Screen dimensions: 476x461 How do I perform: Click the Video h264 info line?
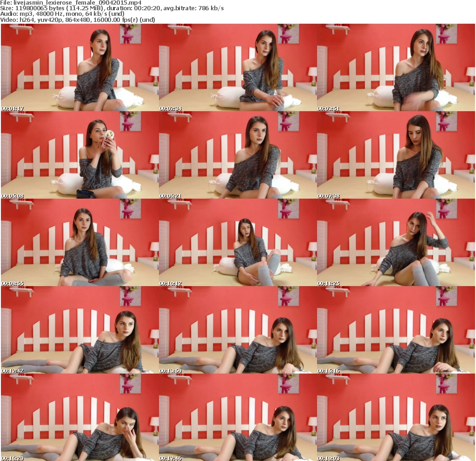point(78,20)
